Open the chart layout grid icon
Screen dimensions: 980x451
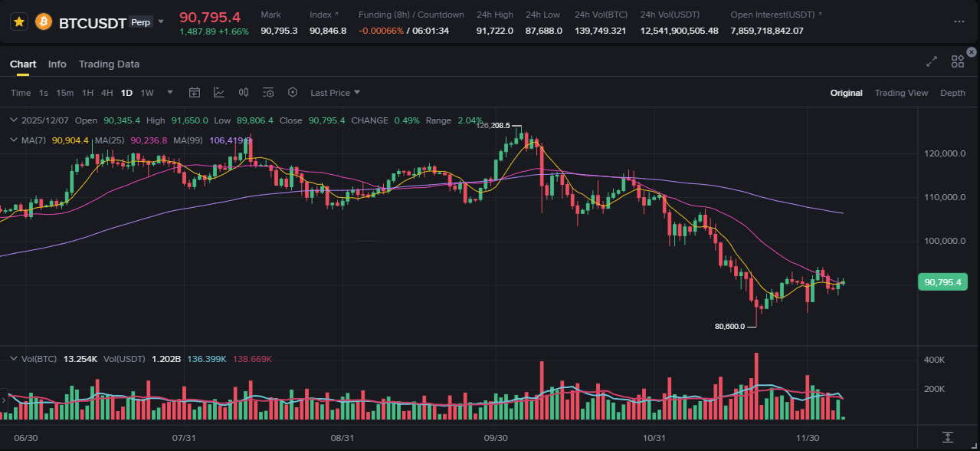click(x=957, y=62)
